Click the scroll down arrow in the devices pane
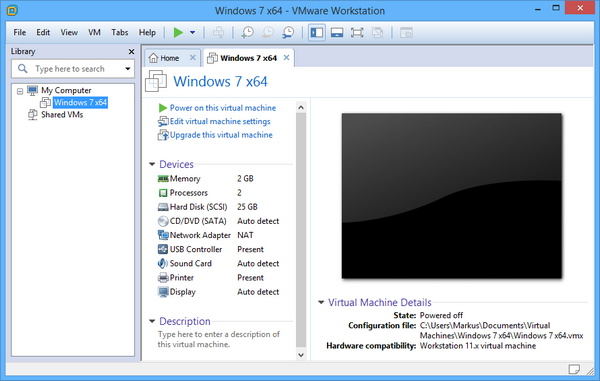The height and width of the screenshot is (381, 600). tap(301, 355)
